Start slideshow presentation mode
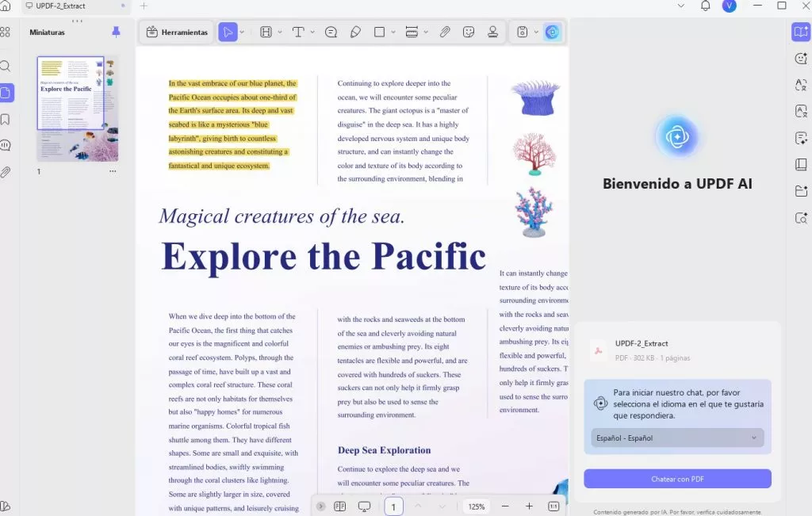This screenshot has width=812, height=516. pyautogui.click(x=364, y=506)
